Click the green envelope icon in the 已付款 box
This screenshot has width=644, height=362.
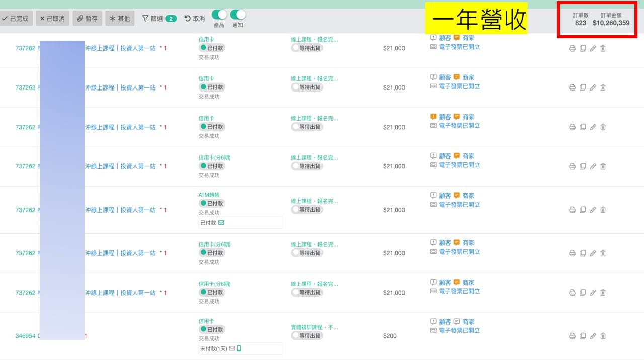221,222
